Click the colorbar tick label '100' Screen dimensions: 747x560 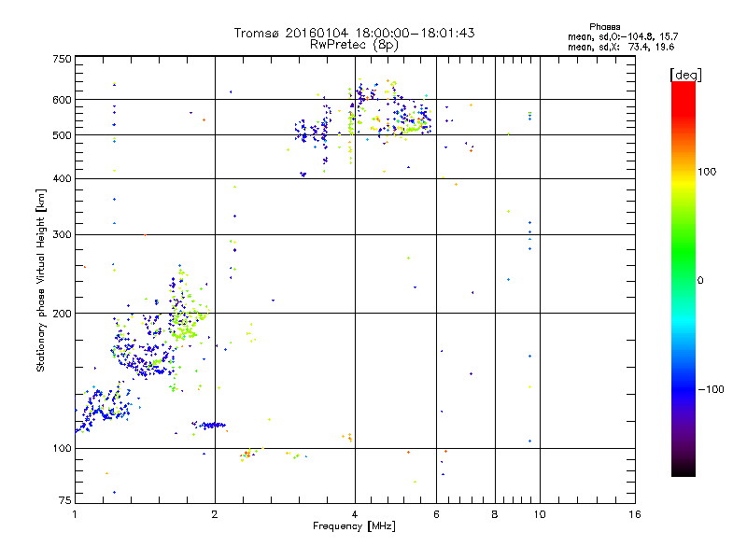707,172
